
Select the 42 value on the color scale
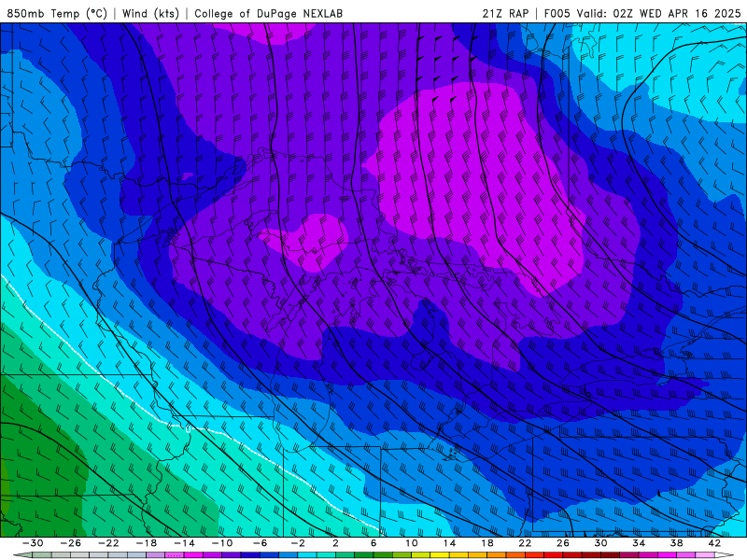point(714,543)
